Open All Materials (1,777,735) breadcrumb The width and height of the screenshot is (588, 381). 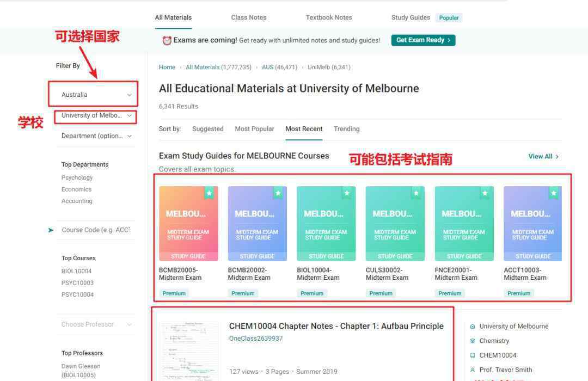coord(219,67)
